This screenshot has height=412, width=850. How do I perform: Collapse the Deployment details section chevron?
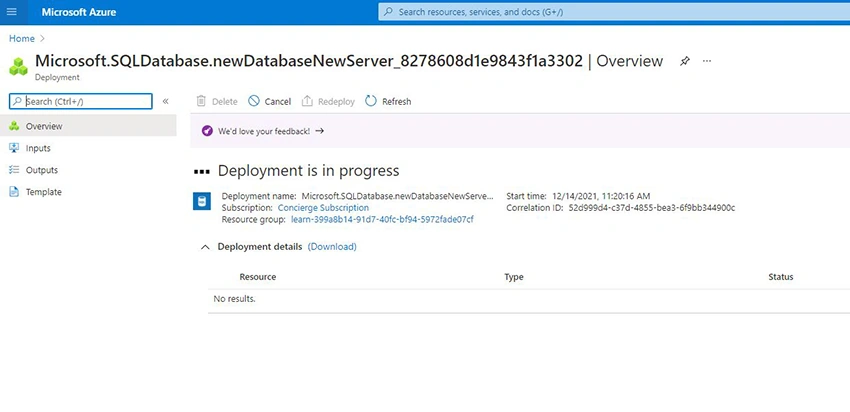pos(205,247)
